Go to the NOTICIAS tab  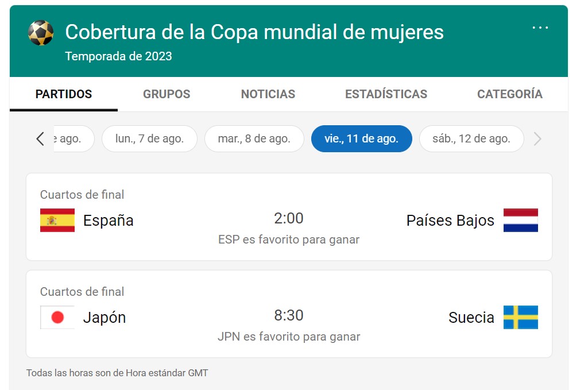[x=268, y=94]
